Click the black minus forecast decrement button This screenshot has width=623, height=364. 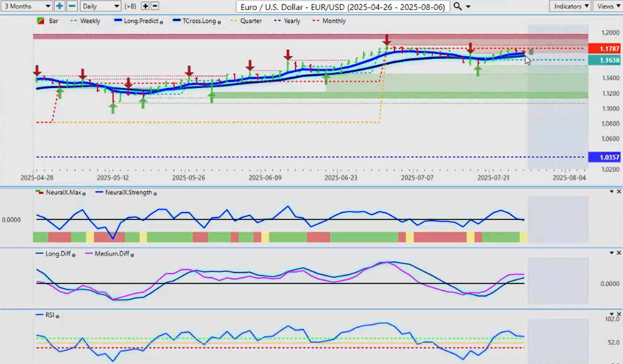[x=155, y=6]
